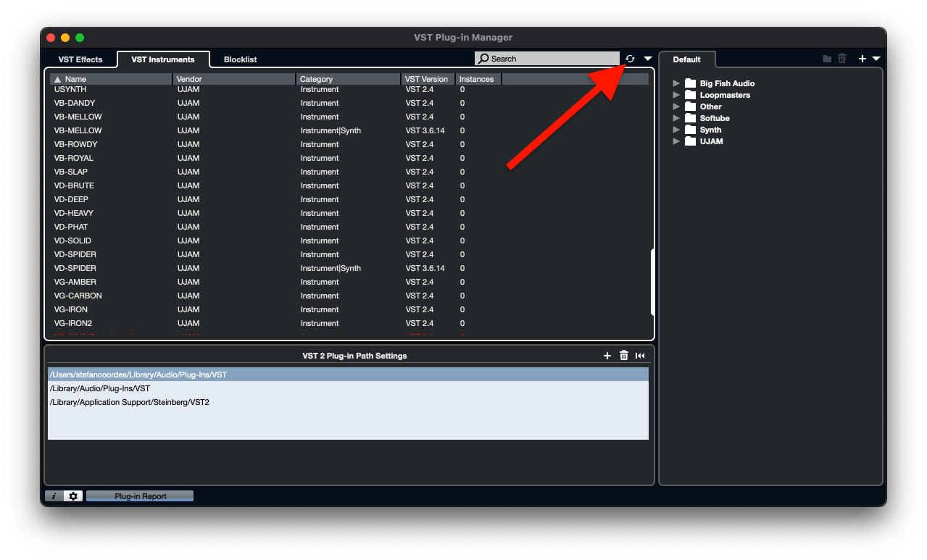Viewport: 927px width, 560px height.
Task: Toggle the plug-in information 'i' button
Action: [54, 496]
